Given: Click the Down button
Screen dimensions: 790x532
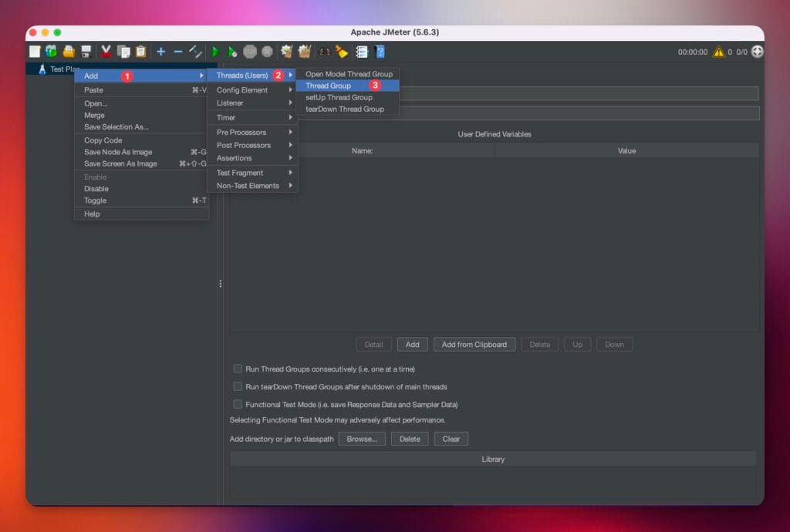Looking at the screenshot, I should click(614, 345).
